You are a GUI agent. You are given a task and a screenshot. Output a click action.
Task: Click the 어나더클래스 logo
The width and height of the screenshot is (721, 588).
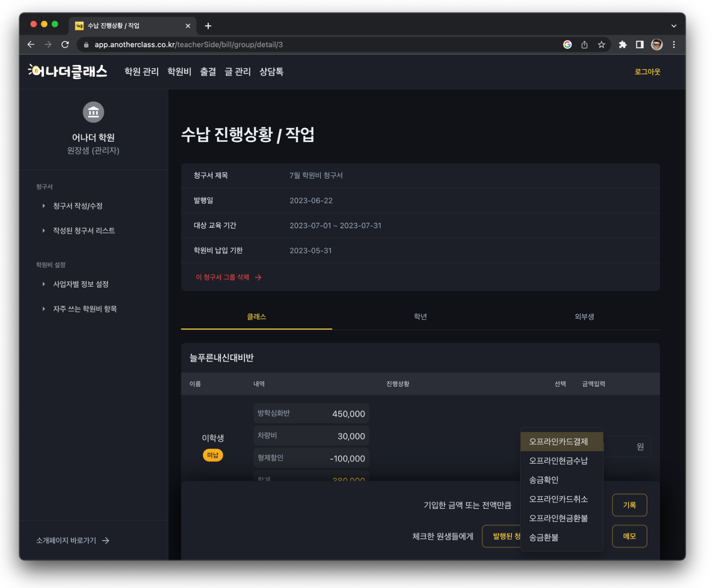[68, 72]
